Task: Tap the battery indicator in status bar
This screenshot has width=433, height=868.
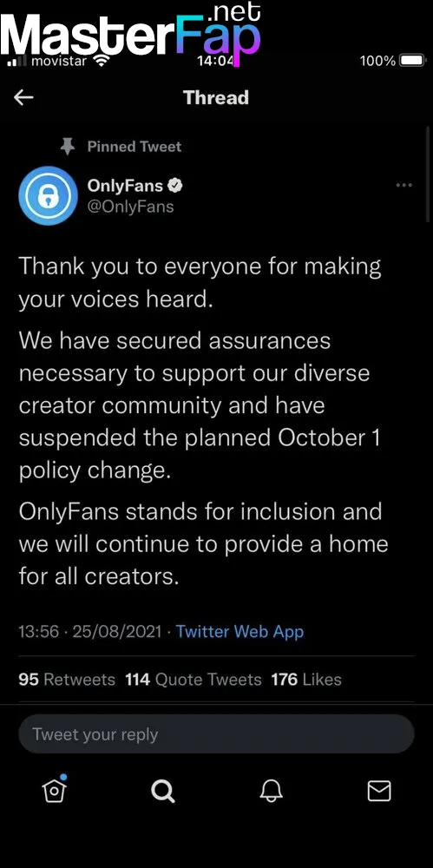Action: coord(412,61)
